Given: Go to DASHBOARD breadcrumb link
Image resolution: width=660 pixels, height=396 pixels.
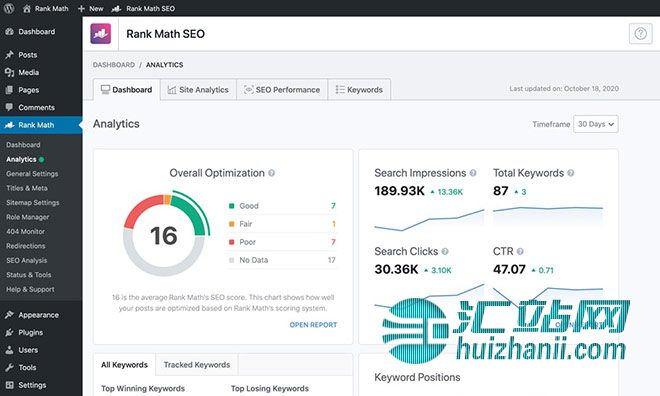Looking at the screenshot, I should point(114,65).
